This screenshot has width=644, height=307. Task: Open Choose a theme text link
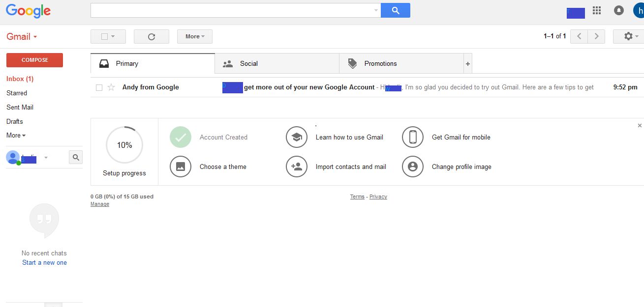click(x=223, y=167)
